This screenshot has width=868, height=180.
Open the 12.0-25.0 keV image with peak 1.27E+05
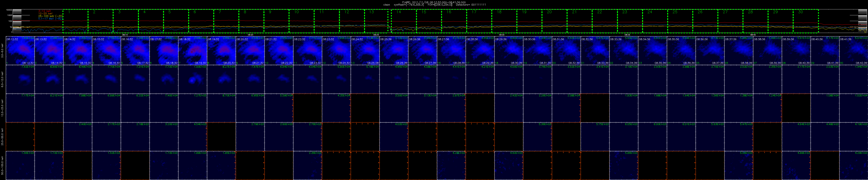[193, 108]
